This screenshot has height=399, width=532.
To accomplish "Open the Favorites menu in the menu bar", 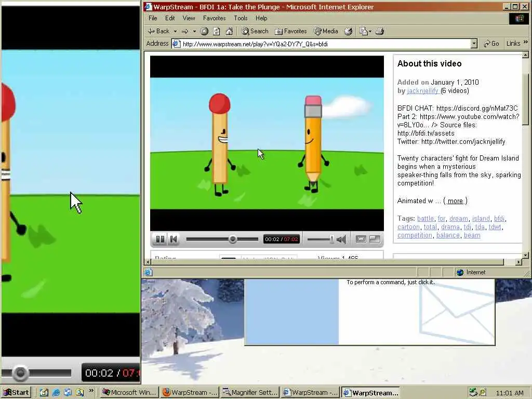I will [x=215, y=18].
